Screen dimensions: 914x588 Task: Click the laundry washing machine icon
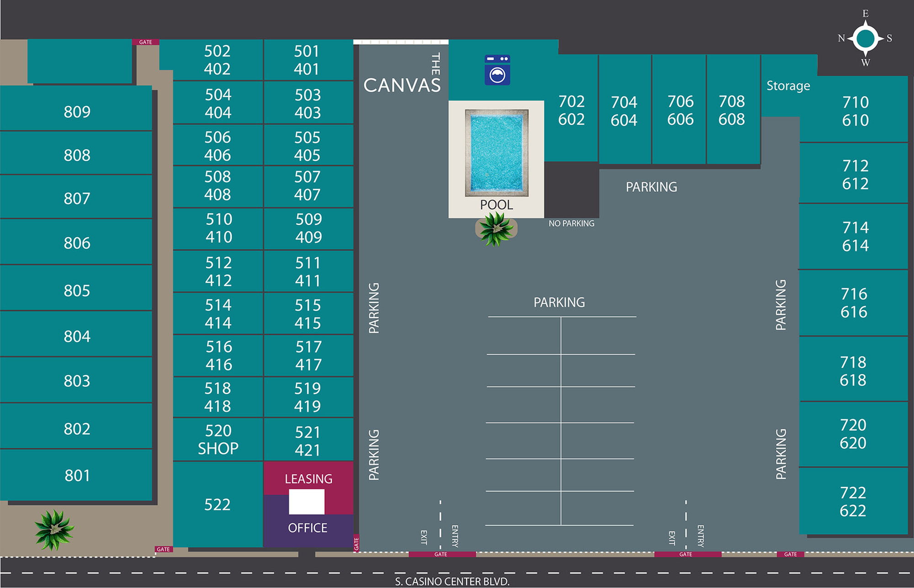(497, 70)
